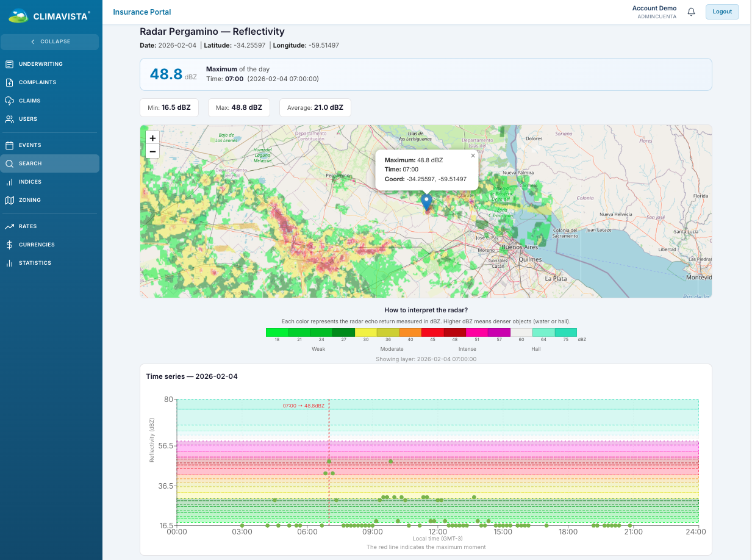Click the Users people icon
This screenshot has height=560, width=752.
point(9,119)
